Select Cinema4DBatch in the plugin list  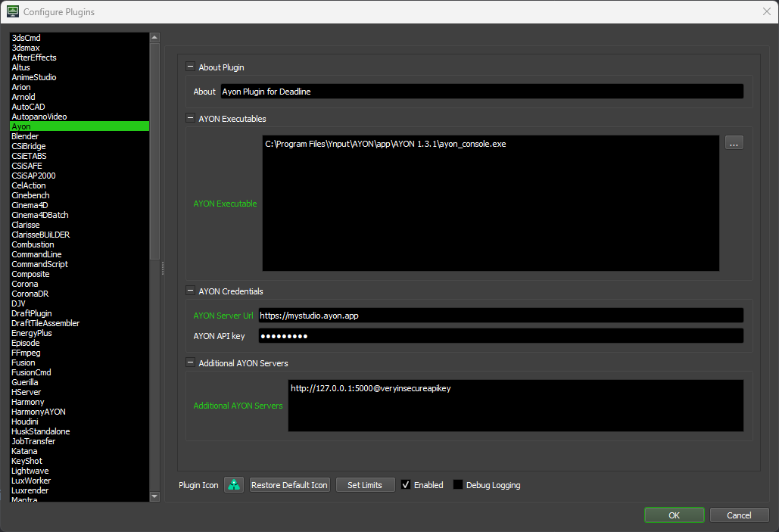click(x=79, y=215)
